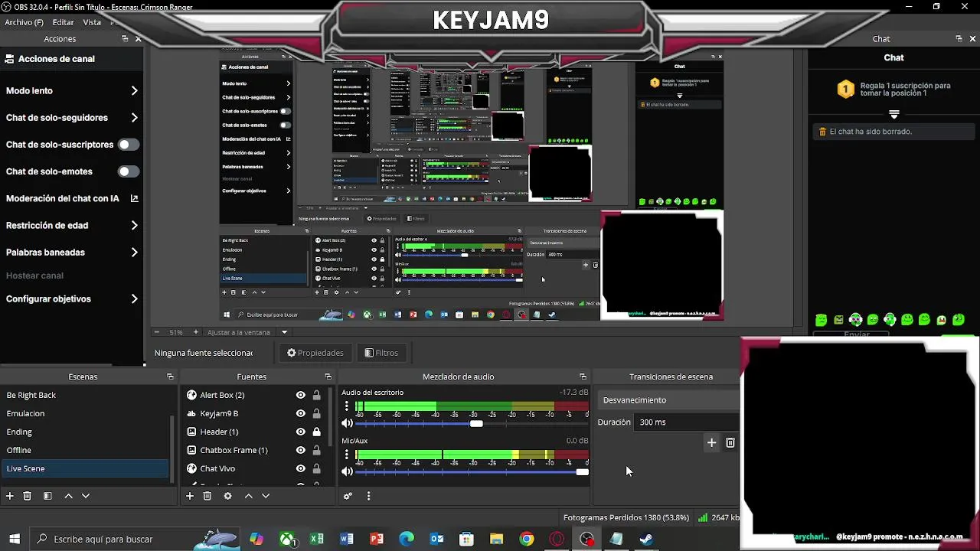This screenshot has height=551, width=980.
Task: Toggle Chat de solo-suscriptores switch
Action: click(x=129, y=145)
